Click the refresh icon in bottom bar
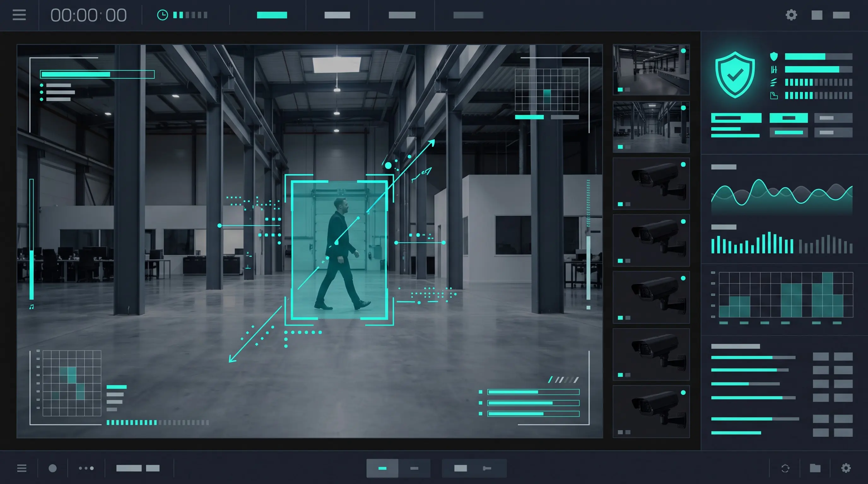Image resolution: width=868 pixels, height=484 pixels. (x=785, y=468)
